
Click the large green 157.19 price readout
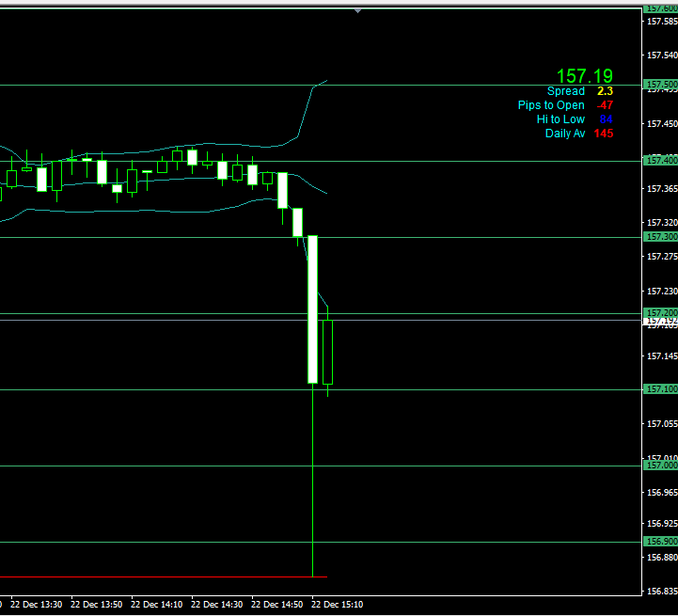point(584,75)
